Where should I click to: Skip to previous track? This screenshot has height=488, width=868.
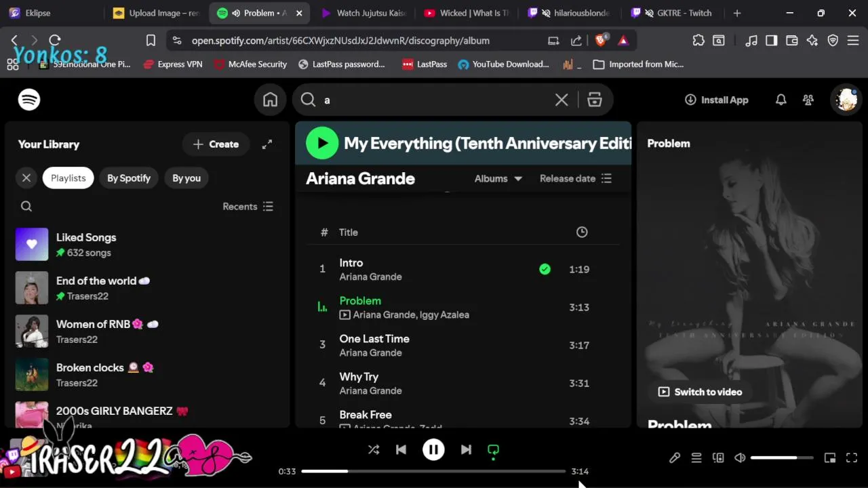coord(401,449)
